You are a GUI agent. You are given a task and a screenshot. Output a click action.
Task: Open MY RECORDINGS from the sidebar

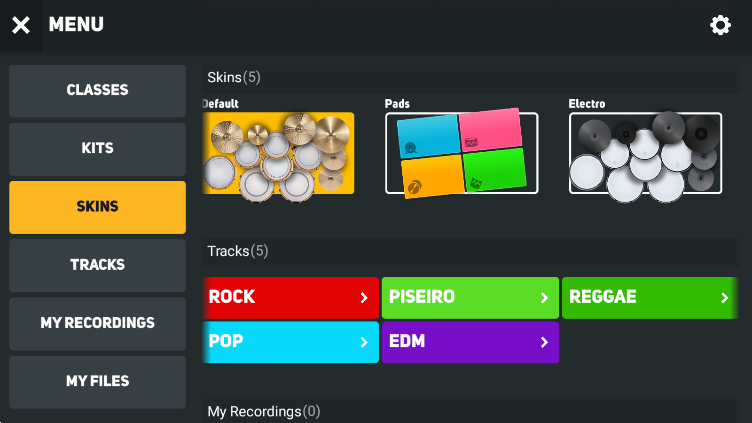point(97,324)
